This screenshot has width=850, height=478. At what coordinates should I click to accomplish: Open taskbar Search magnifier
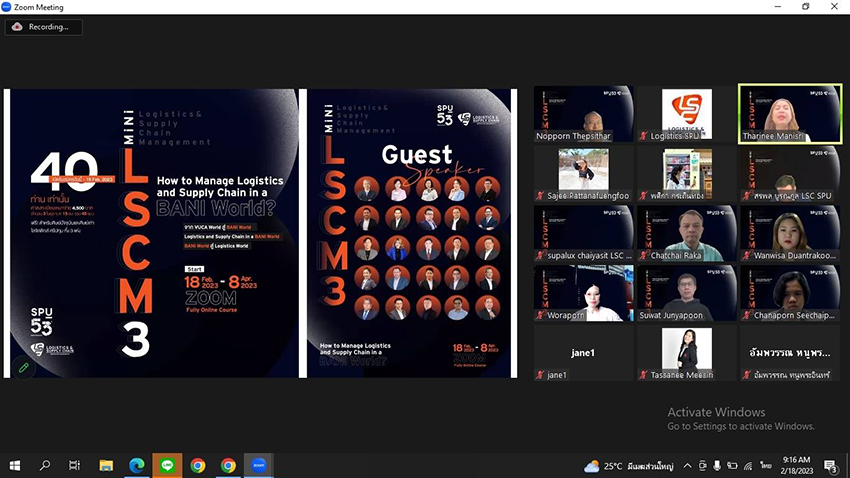[x=45, y=466]
